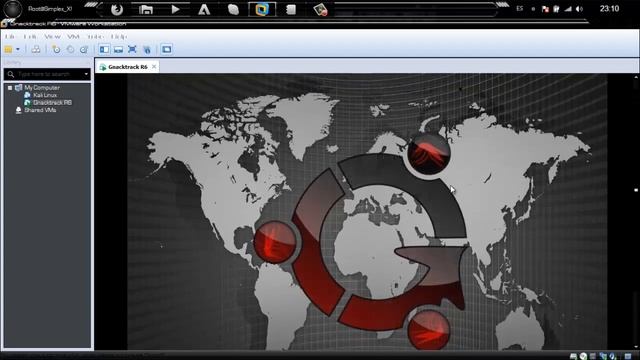640x360 pixels.
Task: Toggle the console view button
Action: pyautogui.click(x=167, y=49)
